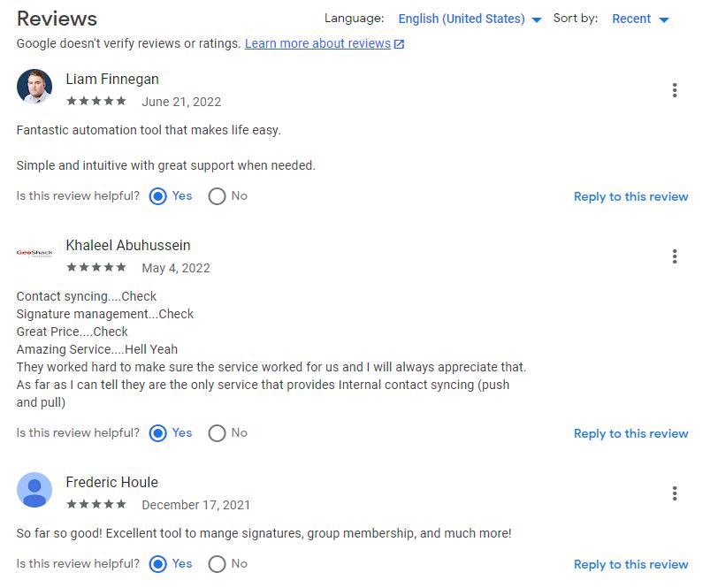This screenshot has width=718, height=588.
Task: Click the arrow next to Recent sort option
Action: (664, 19)
